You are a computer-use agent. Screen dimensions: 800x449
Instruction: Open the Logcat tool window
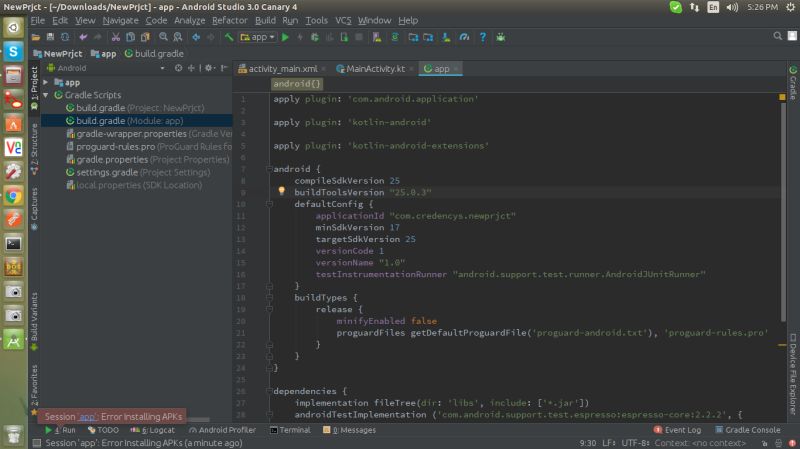(153, 430)
